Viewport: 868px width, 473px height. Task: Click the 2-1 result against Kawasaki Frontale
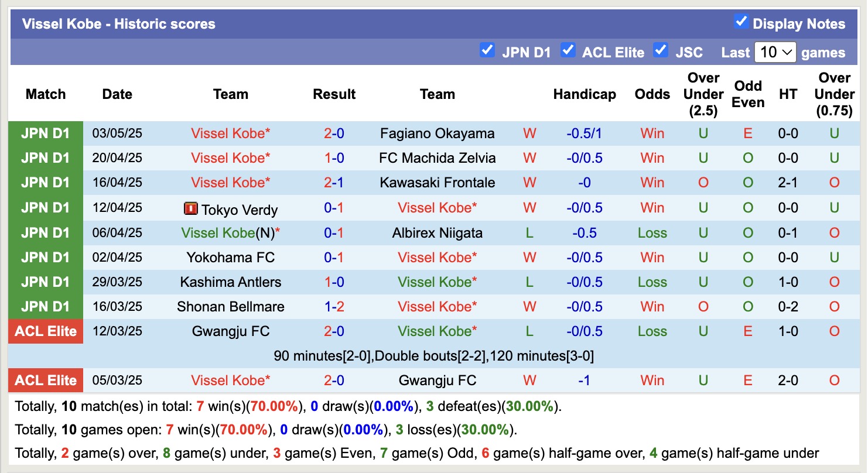coord(334,183)
